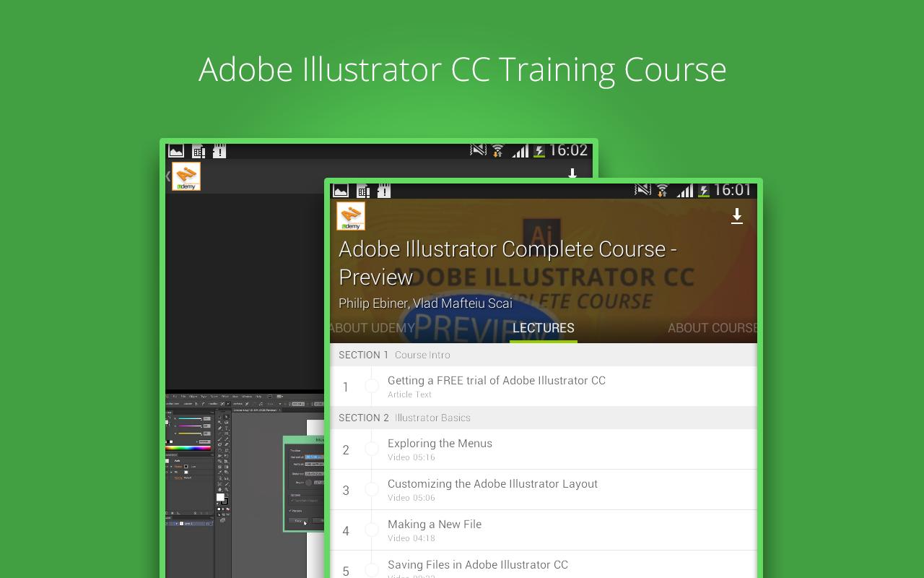
Task: Click the Article Text label under lecture 1
Action: point(409,394)
